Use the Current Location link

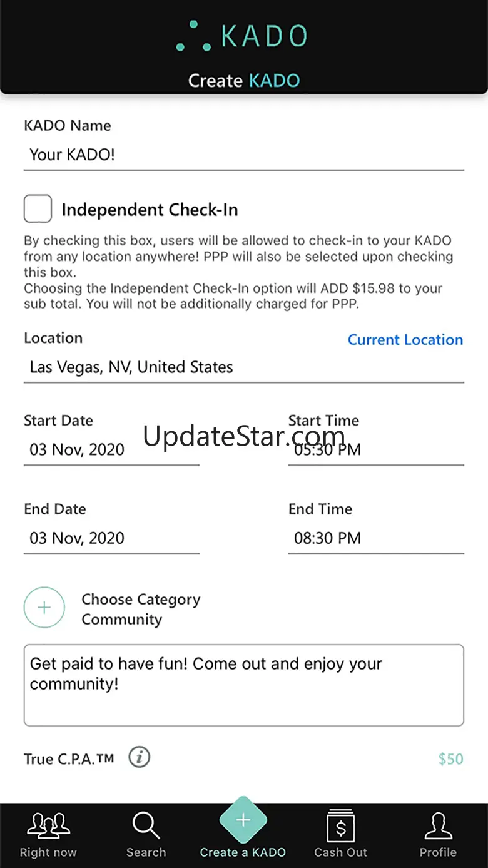click(405, 340)
